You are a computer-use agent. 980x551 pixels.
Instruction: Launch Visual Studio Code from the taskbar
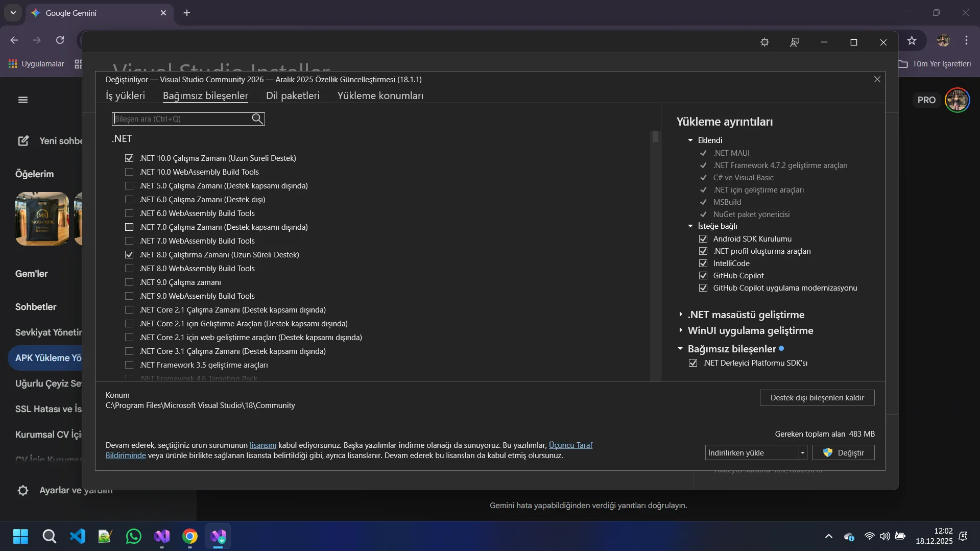pyautogui.click(x=78, y=537)
